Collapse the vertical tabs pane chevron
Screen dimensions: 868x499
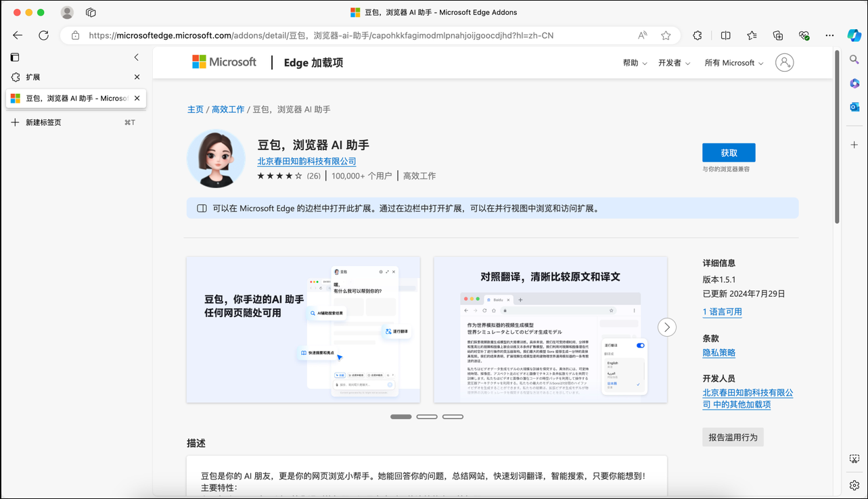click(137, 57)
